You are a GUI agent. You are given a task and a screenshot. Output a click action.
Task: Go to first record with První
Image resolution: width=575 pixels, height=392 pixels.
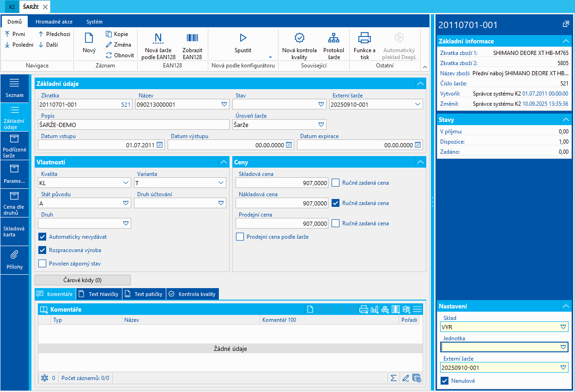click(15, 34)
